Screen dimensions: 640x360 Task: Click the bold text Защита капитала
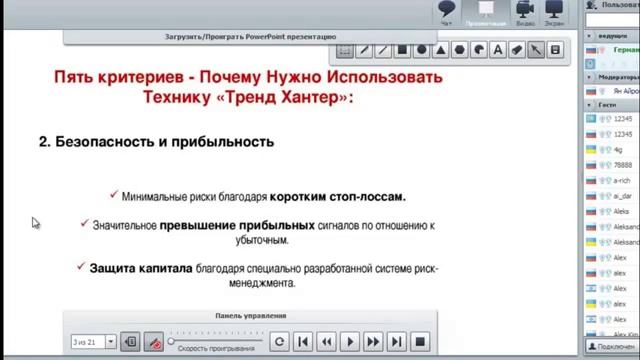141,269
